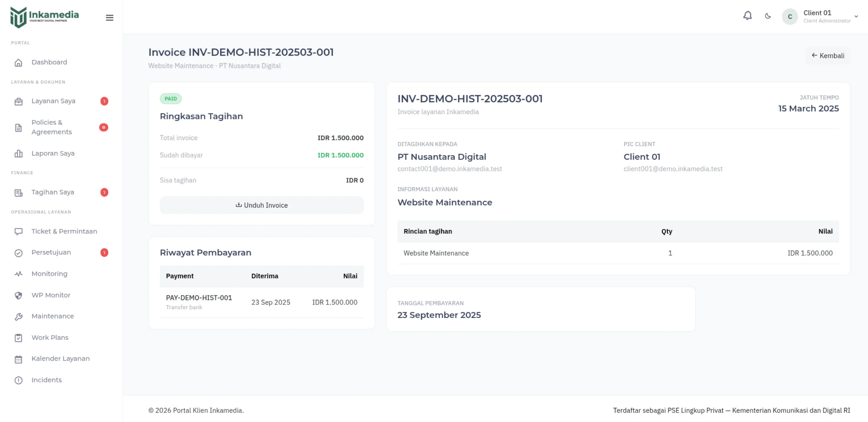The image size is (868, 422).
Task: Click the Persetujuan checkmark circle icon
Action: coord(18,253)
